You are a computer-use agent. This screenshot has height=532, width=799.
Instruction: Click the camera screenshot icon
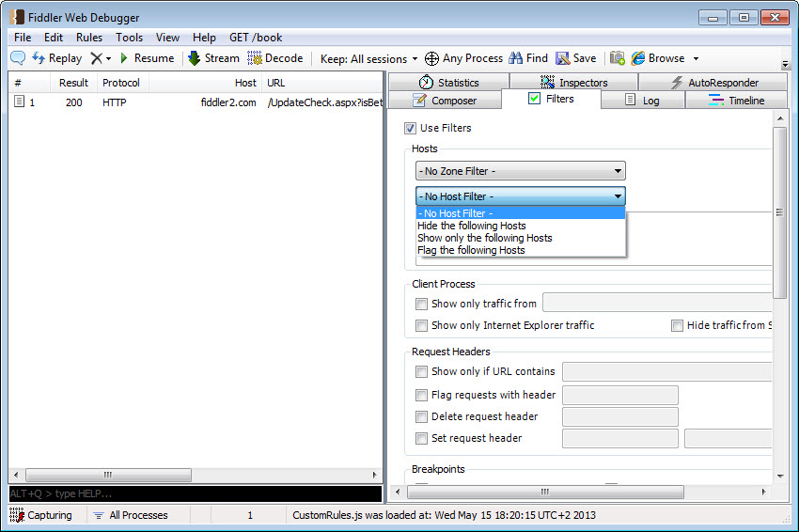618,58
